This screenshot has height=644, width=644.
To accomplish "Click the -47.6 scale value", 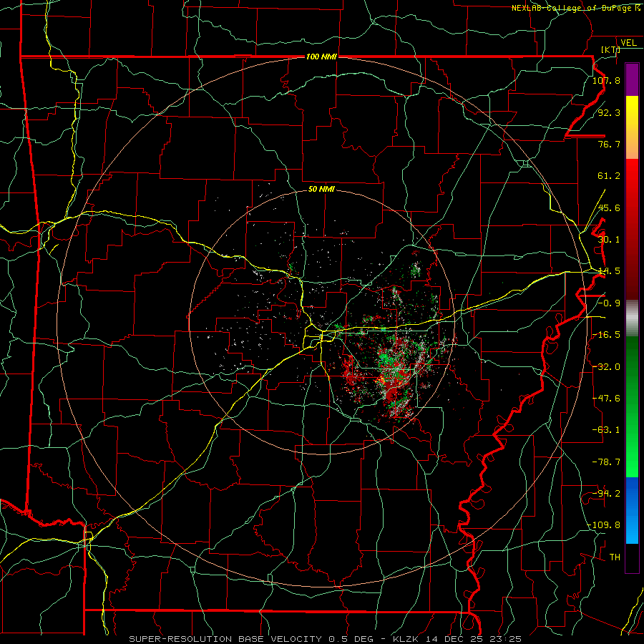I will 606,399.
